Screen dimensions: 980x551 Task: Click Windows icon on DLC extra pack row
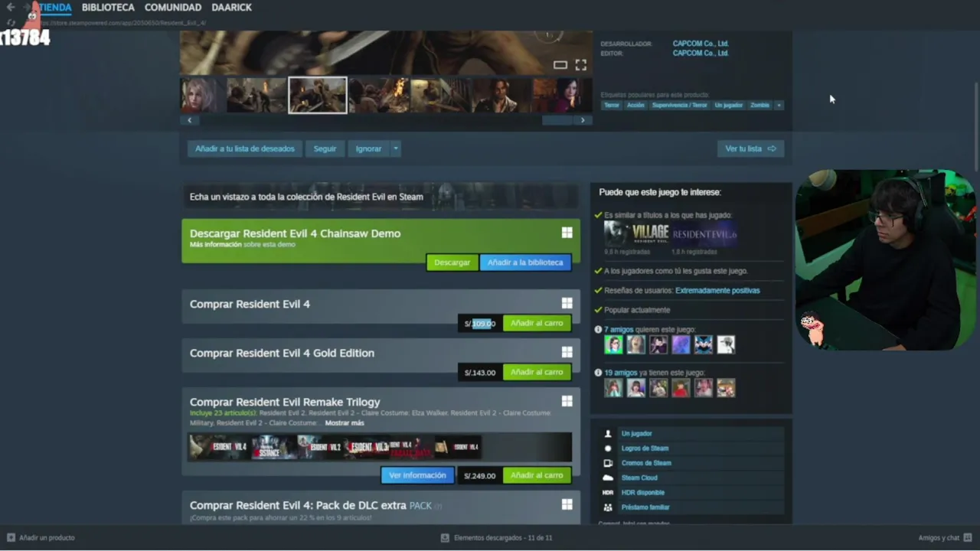pyautogui.click(x=567, y=504)
